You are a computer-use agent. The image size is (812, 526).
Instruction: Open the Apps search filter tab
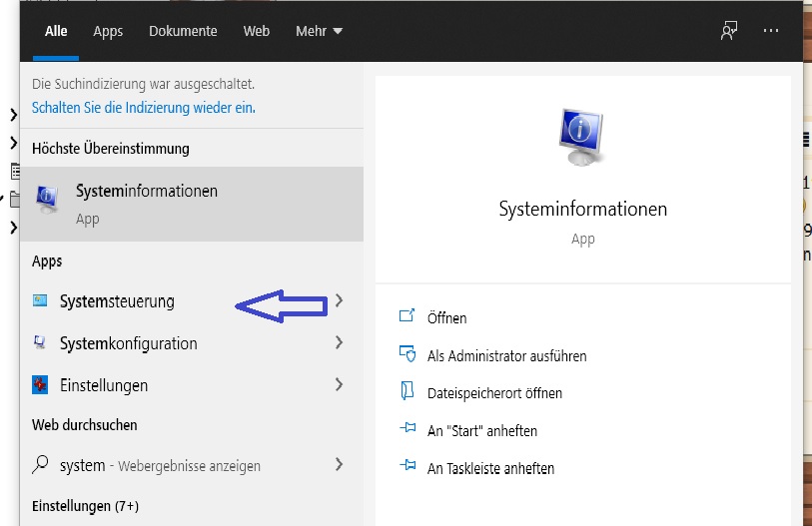click(108, 32)
